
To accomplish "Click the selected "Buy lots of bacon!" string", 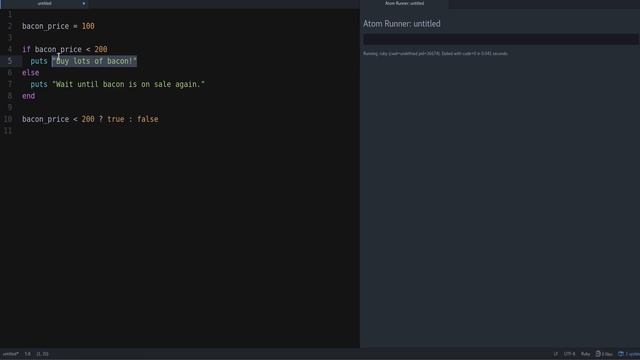I will pos(94,61).
